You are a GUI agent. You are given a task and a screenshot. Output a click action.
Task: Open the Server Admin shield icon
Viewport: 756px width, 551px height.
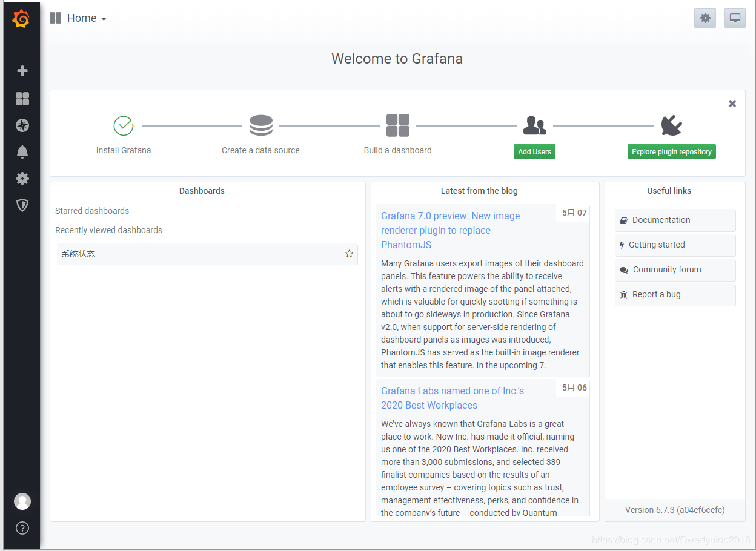tap(22, 205)
